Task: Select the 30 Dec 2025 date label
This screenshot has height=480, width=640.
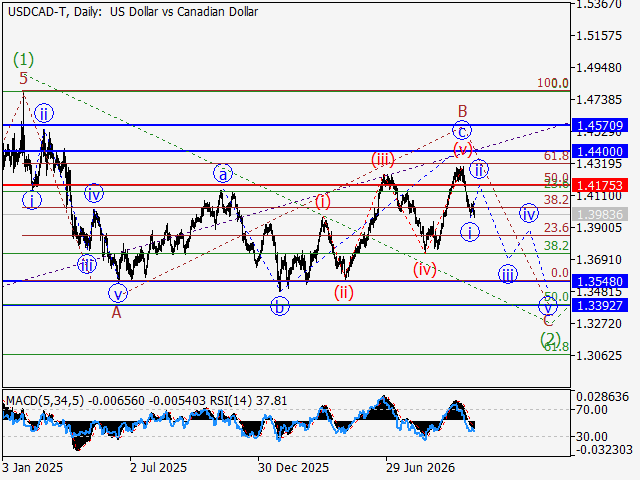Action: coord(293,467)
